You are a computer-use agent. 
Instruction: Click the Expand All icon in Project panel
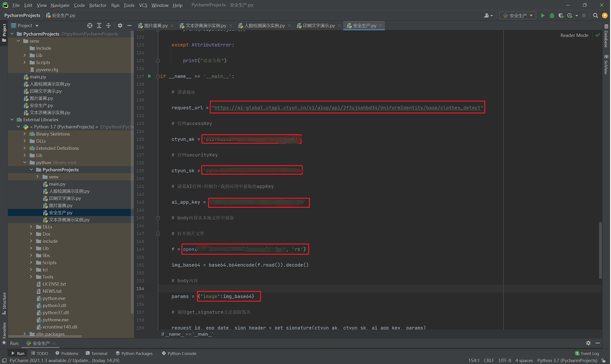(x=99, y=26)
